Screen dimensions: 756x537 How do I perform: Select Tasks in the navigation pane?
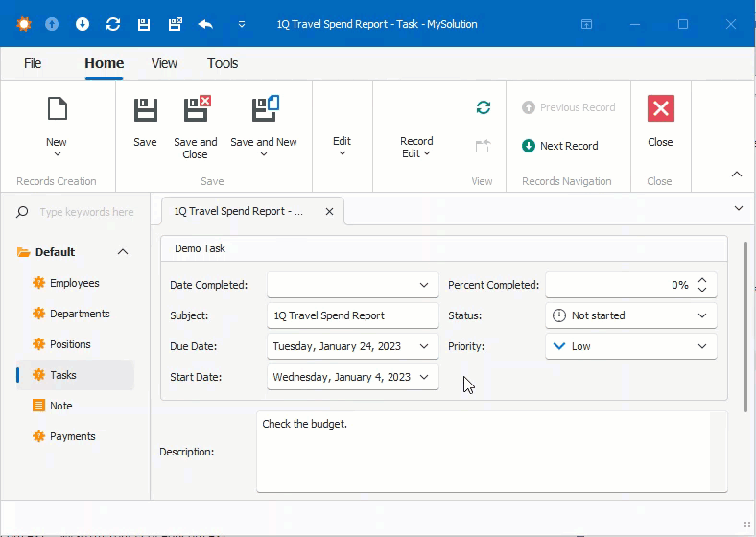pos(75,375)
